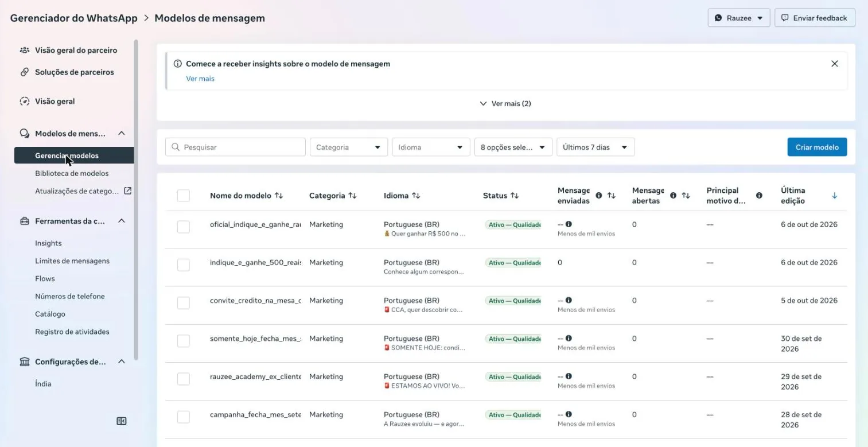The height and width of the screenshot is (447, 868).
Task: Open the Últimos 7 dias date dropdown
Action: 595,147
